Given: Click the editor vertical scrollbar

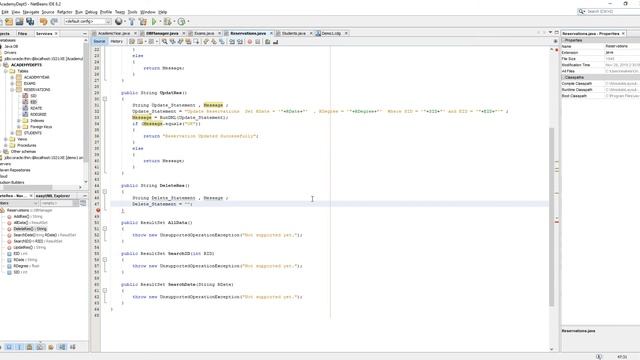Looking at the screenshot, I should tap(552, 216).
